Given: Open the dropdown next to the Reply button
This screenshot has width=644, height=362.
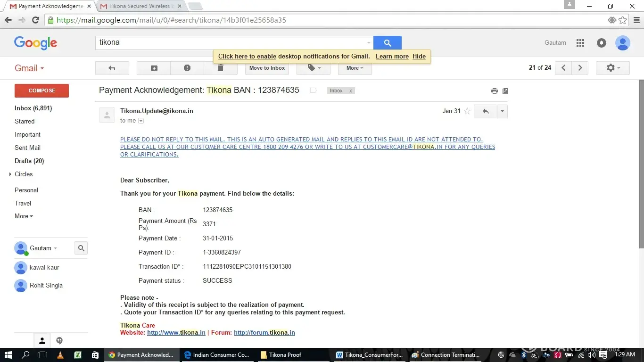Looking at the screenshot, I should pos(502,111).
